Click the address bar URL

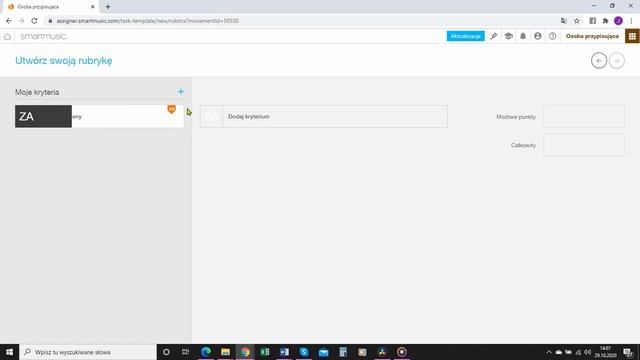(x=148, y=21)
